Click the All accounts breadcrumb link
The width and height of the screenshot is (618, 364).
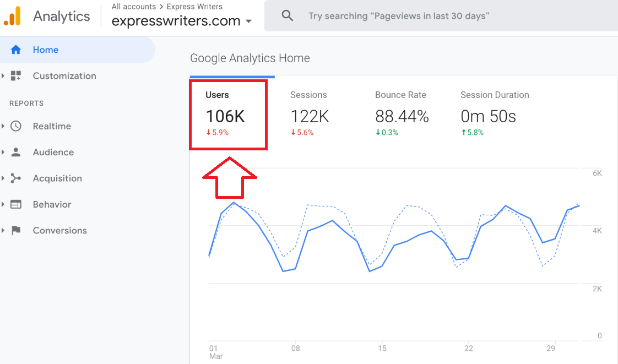pos(134,7)
